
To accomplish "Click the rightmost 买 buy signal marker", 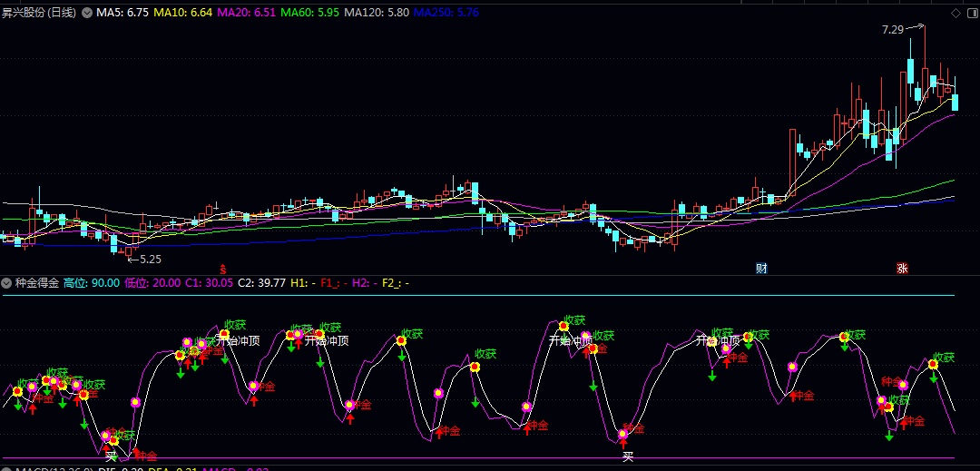I will pyautogui.click(x=627, y=456).
